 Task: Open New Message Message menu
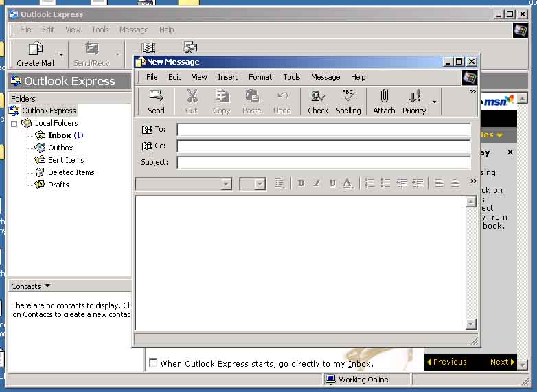tap(325, 77)
